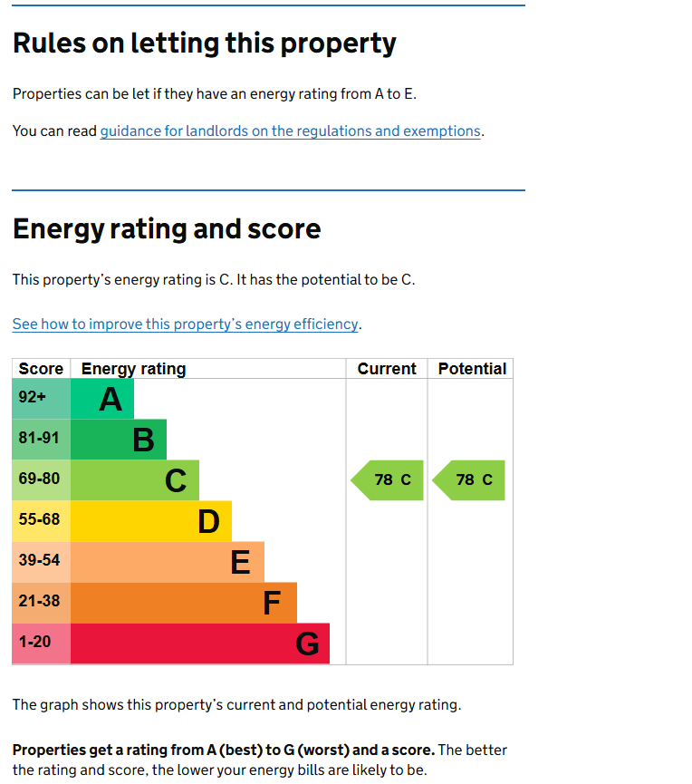This screenshot has height=784, width=692.
Task: Click the 1-20 score range cell
Action: (41, 644)
